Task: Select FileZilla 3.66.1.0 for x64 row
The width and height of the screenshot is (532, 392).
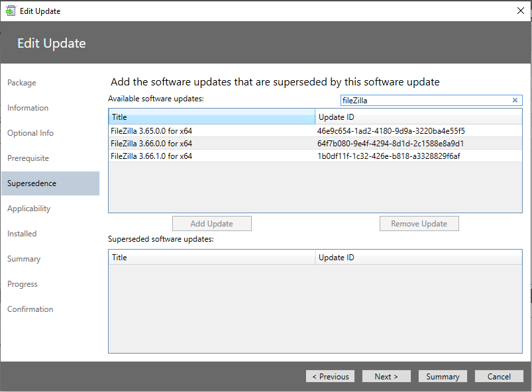Action: click(315, 156)
